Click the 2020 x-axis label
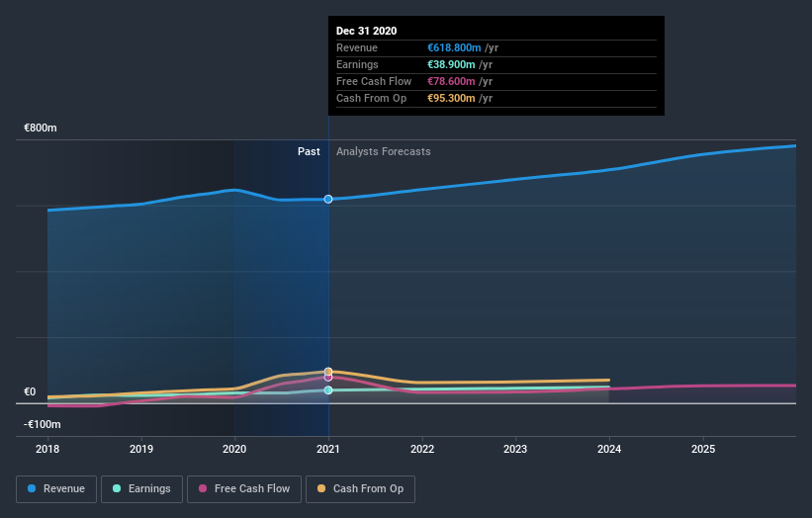Viewport: 812px width, 518px height. point(234,449)
